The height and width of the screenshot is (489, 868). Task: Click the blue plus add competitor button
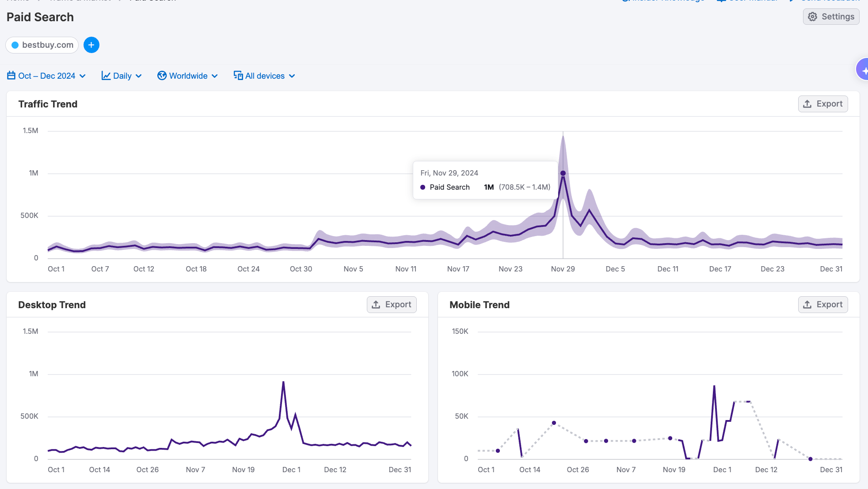tap(91, 45)
